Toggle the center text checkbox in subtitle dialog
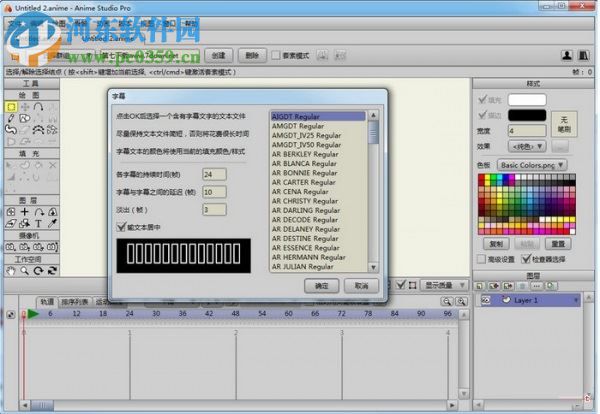600x414 pixels. [121, 227]
